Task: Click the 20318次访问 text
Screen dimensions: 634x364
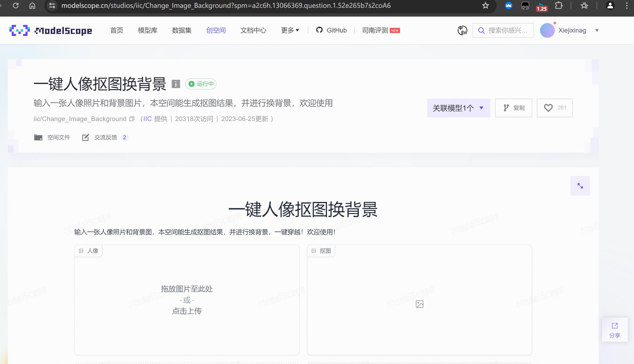Action: click(x=194, y=119)
